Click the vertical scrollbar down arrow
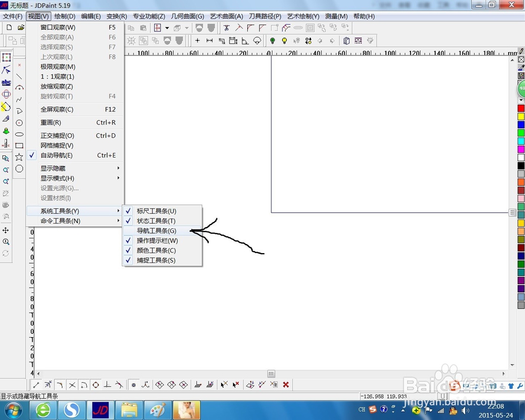 [x=512, y=365]
